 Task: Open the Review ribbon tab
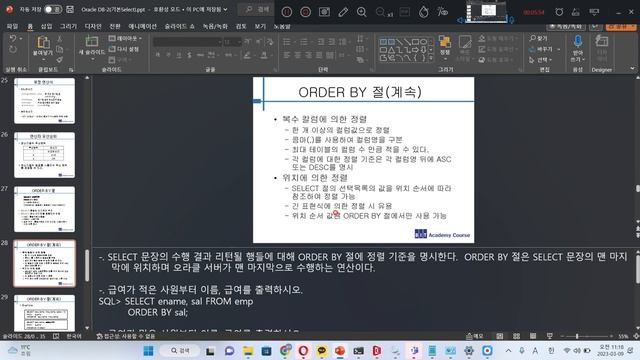(241, 26)
